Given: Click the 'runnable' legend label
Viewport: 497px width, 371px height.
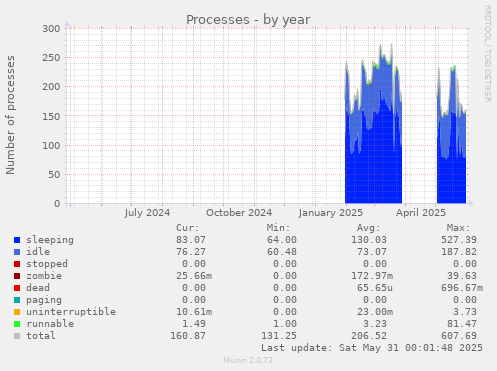Looking at the screenshot, I should click(x=50, y=324).
